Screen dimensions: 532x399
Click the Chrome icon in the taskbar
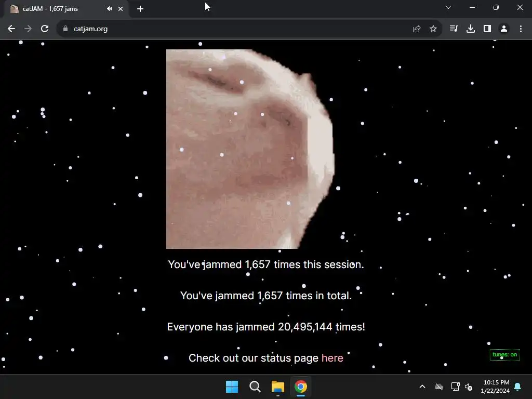coord(301,387)
